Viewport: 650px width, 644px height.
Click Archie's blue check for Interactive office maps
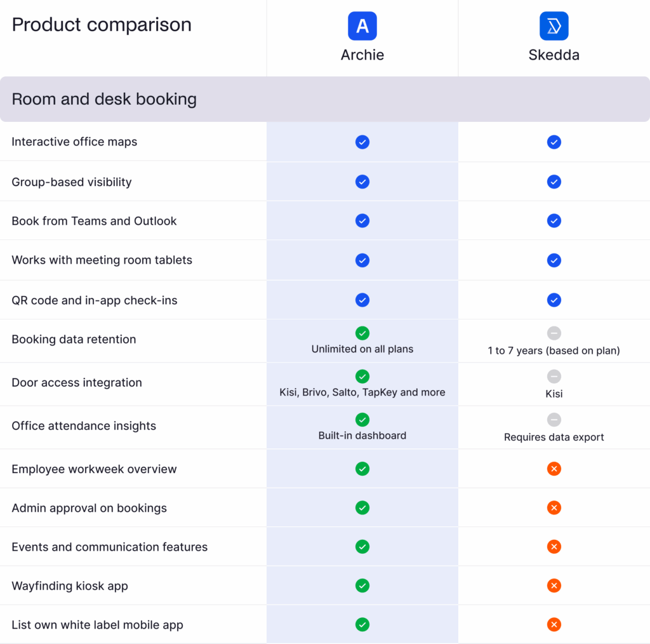(362, 142)
